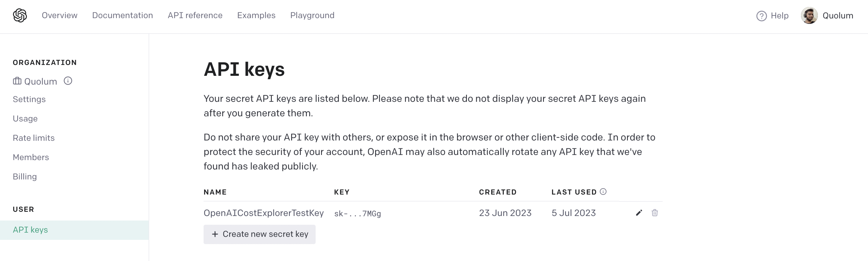The width and height of the screenshot is (868, 261).
Task: Click key name OpenAICostExplorerTestKey
Action: tap(263, 213)
